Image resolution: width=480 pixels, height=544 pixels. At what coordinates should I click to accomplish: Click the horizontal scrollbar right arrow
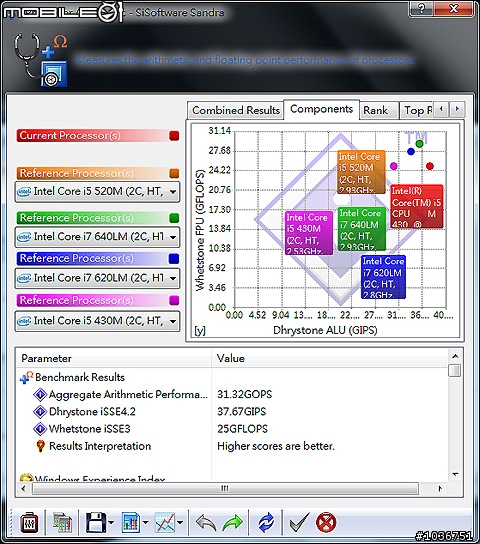click(x=440, y=488)
